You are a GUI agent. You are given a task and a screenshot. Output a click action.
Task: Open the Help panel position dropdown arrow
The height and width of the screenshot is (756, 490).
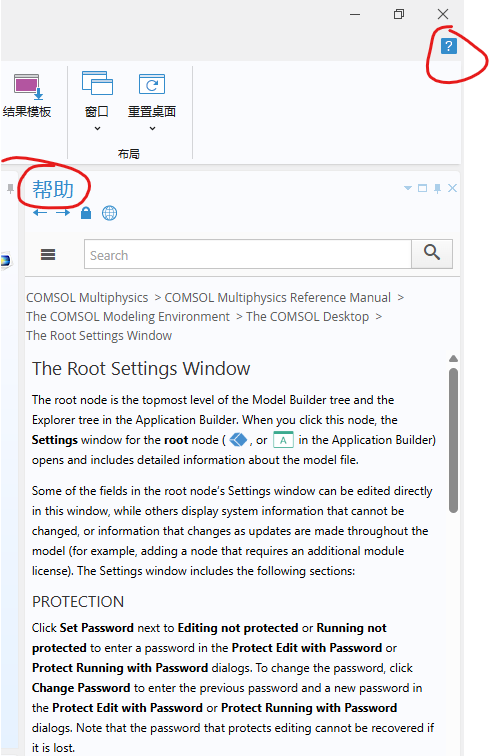pyautogui.click(x=408, y=188)
